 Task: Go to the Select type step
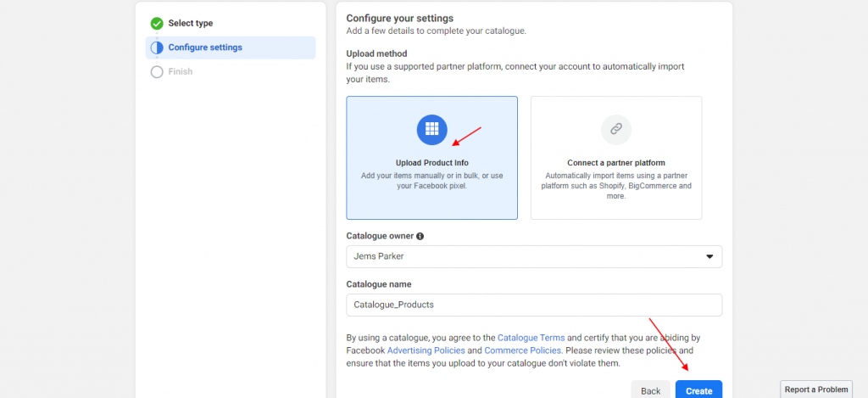191,23
